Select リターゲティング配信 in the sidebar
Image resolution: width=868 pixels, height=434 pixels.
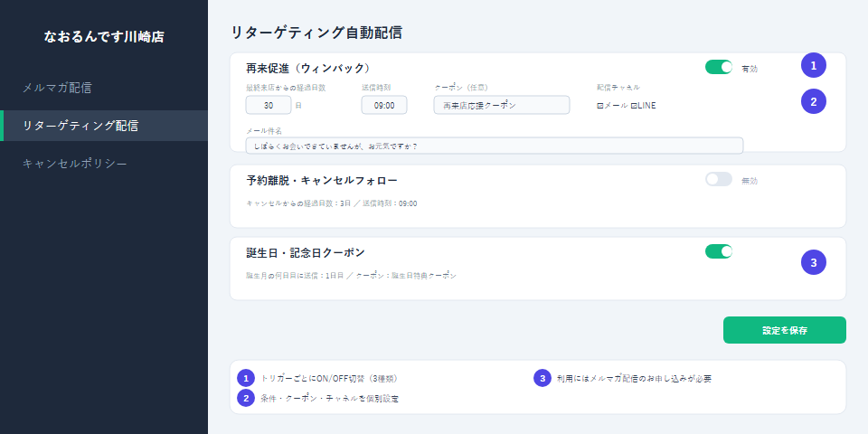tap(103, 126)
